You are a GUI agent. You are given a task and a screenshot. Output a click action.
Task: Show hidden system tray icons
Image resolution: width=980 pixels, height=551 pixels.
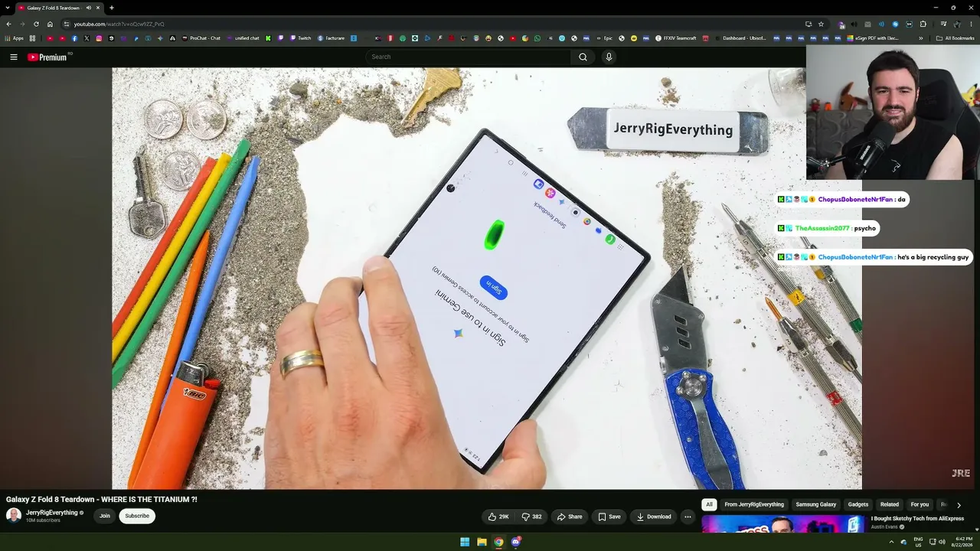tap(892, 542)
